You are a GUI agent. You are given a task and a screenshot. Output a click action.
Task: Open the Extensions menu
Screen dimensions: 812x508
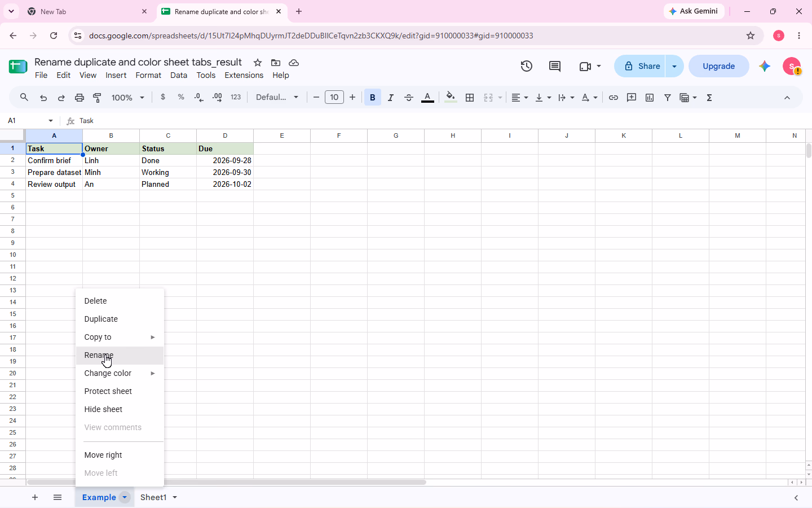click(x=244, y=75)
